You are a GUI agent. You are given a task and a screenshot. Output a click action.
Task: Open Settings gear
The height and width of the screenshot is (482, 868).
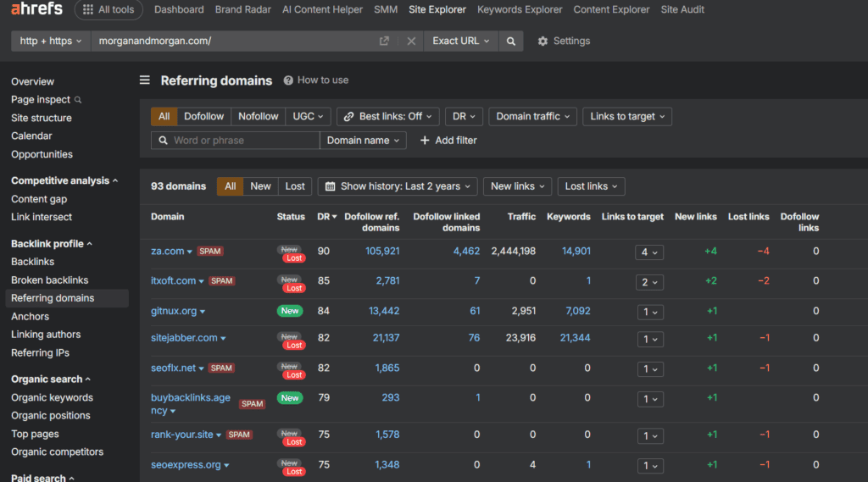564,41
